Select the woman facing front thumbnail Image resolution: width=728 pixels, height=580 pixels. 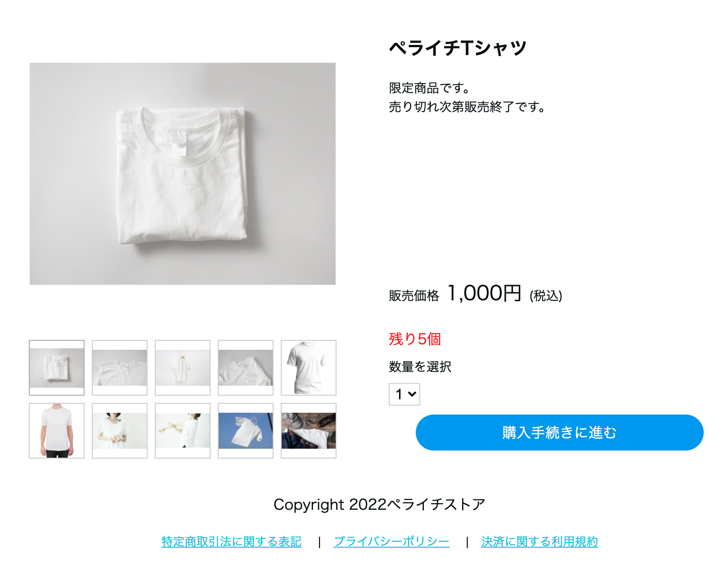pos(120,431)
